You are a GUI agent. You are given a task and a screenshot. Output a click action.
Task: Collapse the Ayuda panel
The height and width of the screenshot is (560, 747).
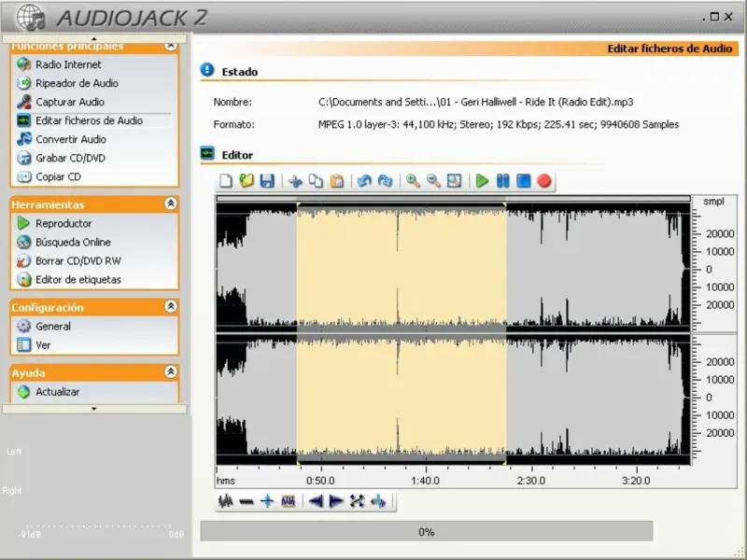tap(170, 371)
